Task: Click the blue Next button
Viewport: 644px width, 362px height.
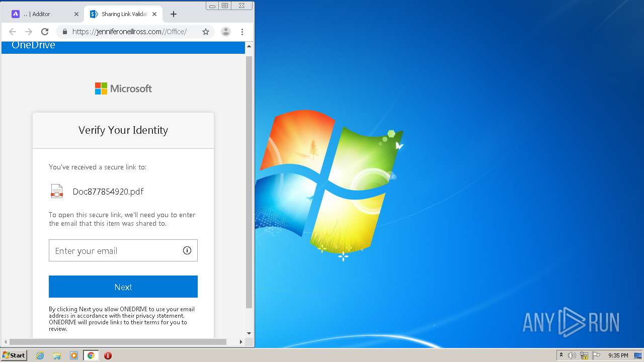Action: [x=123, y=287]
